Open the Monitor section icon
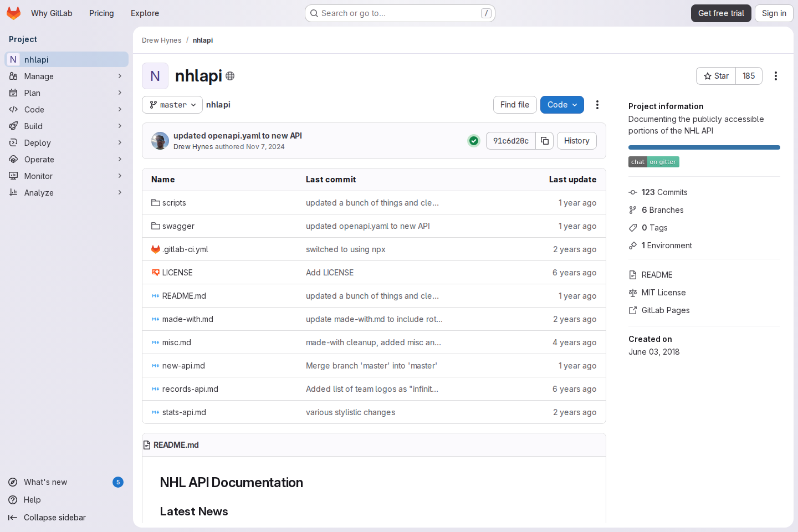This screenshot has height=532, width=798. pyautogui.click(x=12, y=176)
